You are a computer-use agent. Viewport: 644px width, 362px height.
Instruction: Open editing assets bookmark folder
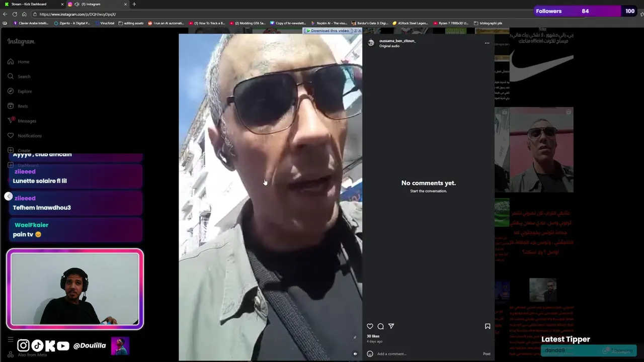[131, 23]
